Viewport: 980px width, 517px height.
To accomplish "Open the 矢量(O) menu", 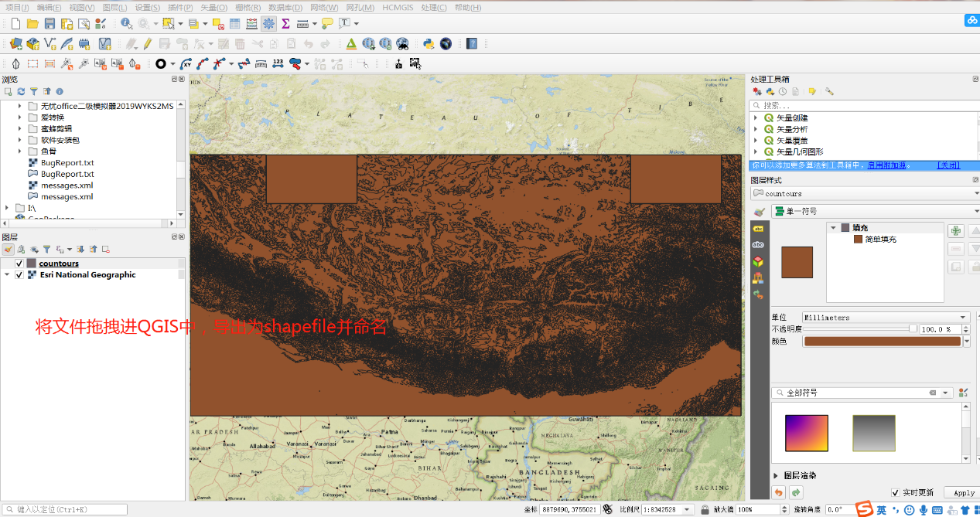I will click(213, 8).
